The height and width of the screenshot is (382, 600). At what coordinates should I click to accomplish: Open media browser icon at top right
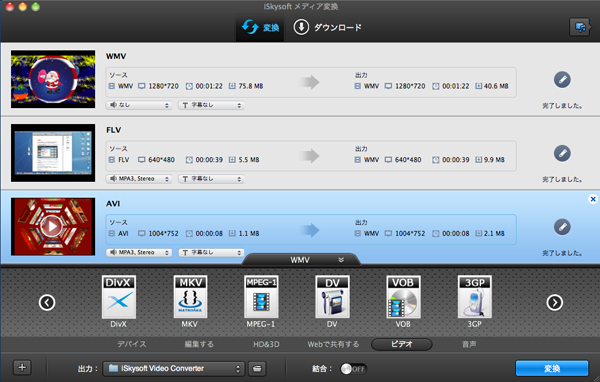point(579,27)
